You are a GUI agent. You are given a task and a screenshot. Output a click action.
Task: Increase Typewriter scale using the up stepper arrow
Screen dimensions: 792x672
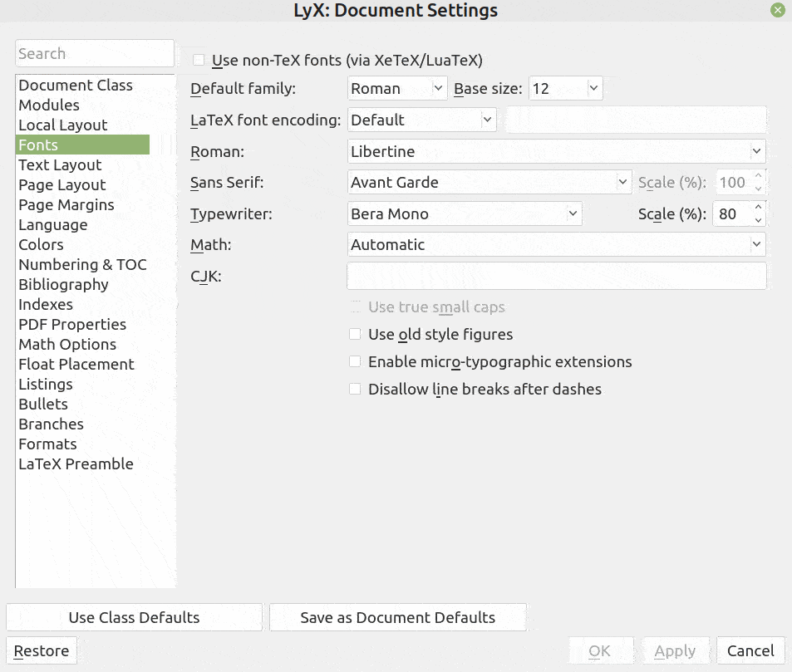point(757,208)
